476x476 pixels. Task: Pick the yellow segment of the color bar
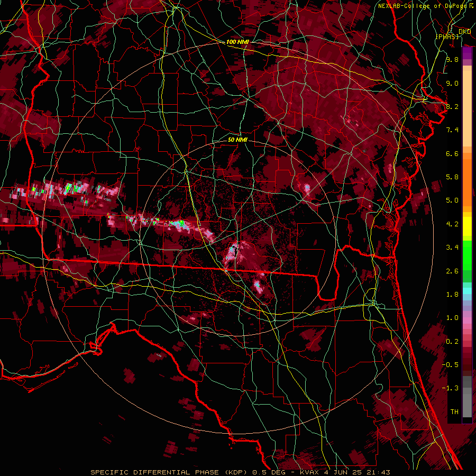pyautogui.click(x=467, y=226)
